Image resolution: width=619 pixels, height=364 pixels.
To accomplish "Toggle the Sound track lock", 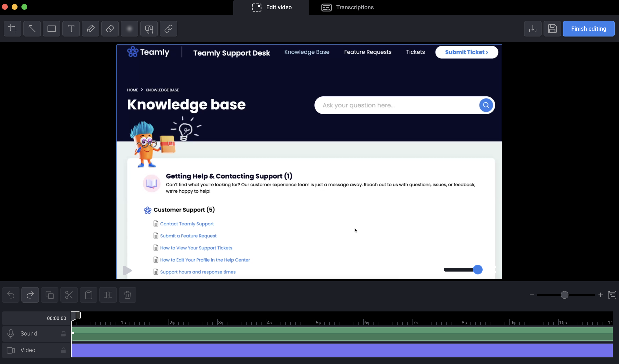I will (x=63, y=334).
